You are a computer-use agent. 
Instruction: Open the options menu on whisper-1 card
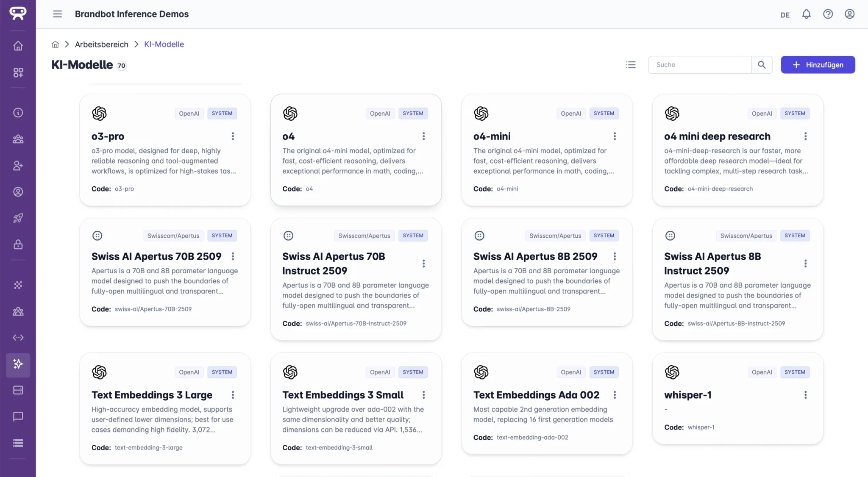[x=805, y=394]
